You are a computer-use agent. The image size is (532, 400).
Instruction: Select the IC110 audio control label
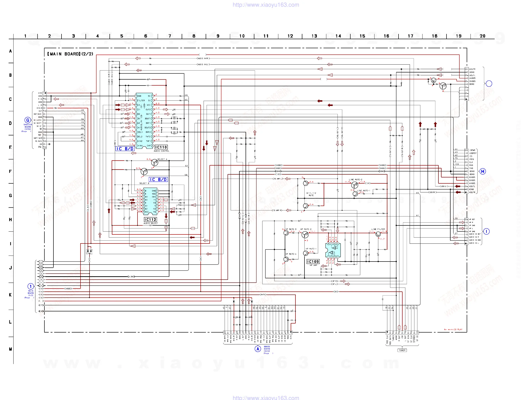pyautogui.click(x=161, y=147)
